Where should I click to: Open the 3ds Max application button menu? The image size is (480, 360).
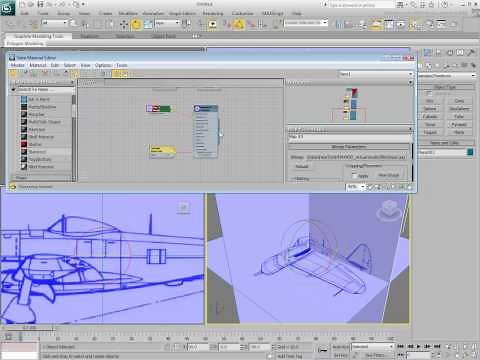pos(7,8)
